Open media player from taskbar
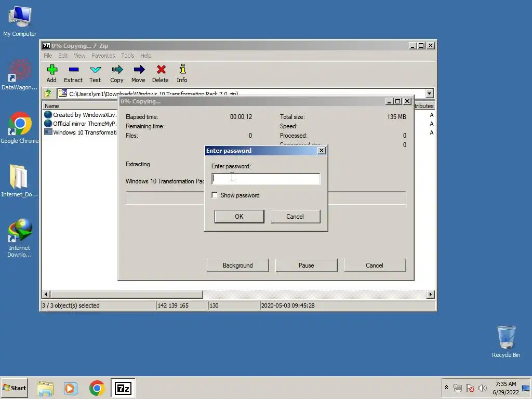 [71, 388]
